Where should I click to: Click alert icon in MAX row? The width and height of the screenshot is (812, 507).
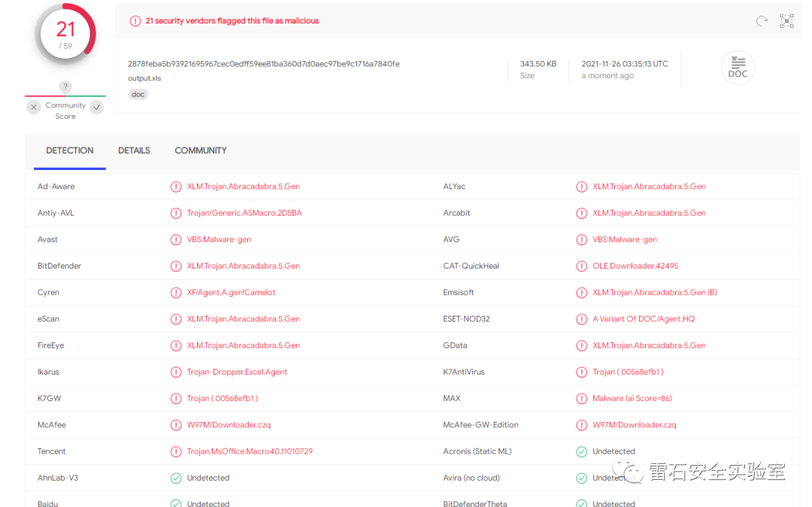(581, 398)
